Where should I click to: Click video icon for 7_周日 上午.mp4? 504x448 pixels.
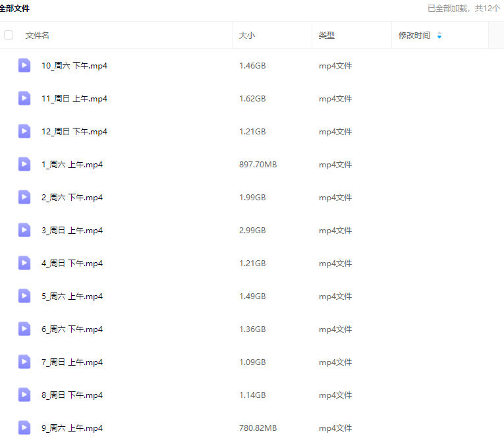click(24, 362)
